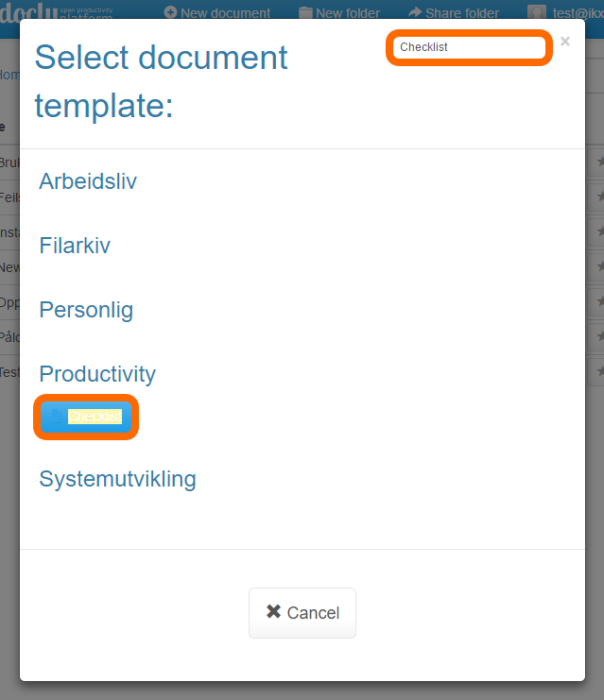
Task: Click the docly logo
Action: click(56, 11)
